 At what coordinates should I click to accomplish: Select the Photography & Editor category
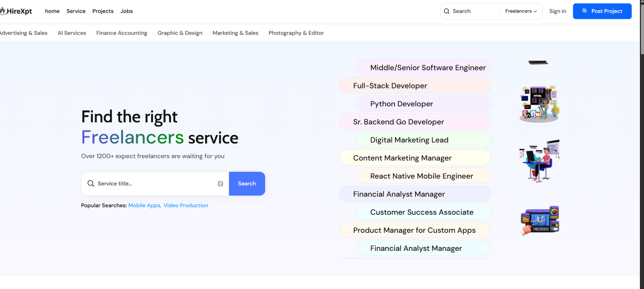pos(296,33)
